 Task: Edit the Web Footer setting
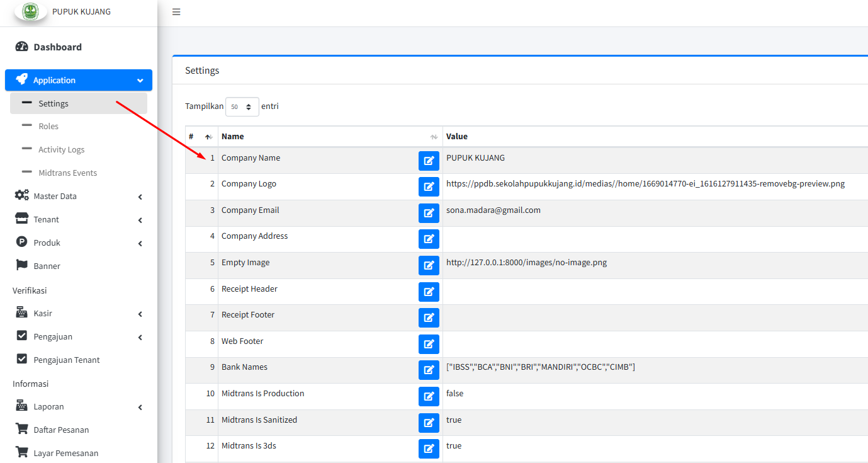click(429, 344)
